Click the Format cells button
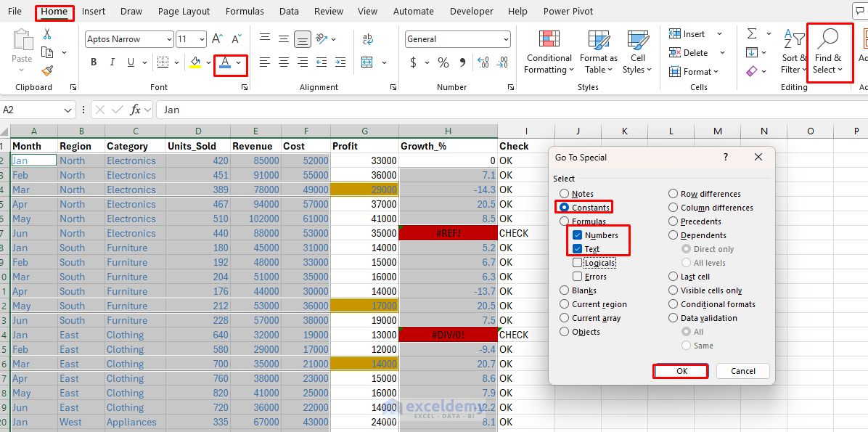Screen dimensions: 868x432 (x=694, y=71)
